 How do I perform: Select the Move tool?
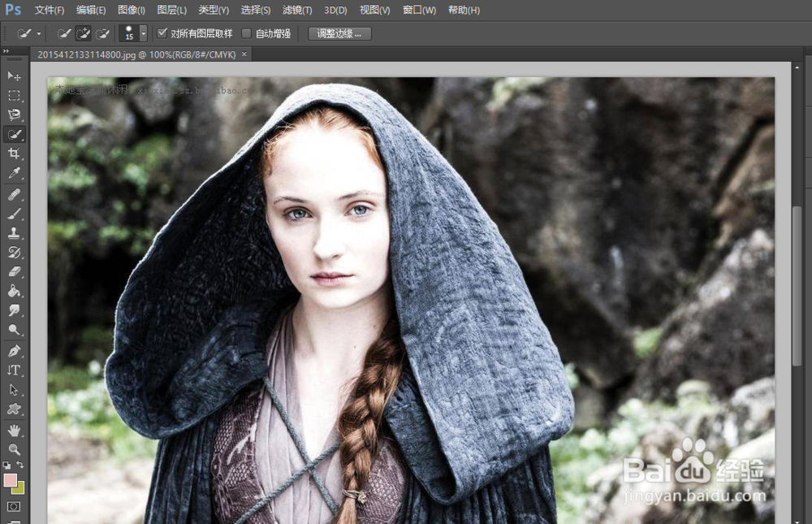click(14, 76)
